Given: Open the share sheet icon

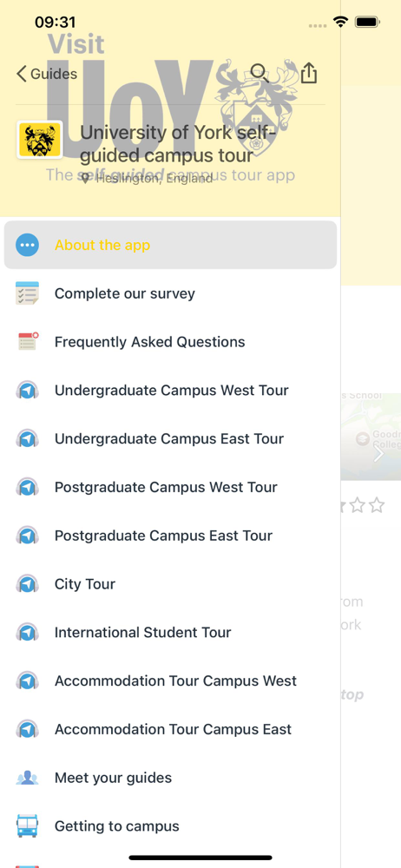Looking at the screenshot, I should [309, 73].
